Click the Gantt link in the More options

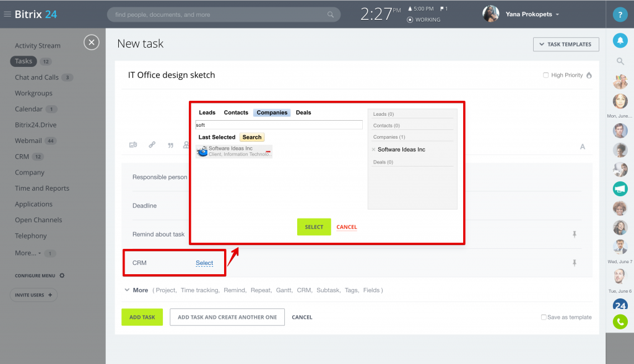284,290
